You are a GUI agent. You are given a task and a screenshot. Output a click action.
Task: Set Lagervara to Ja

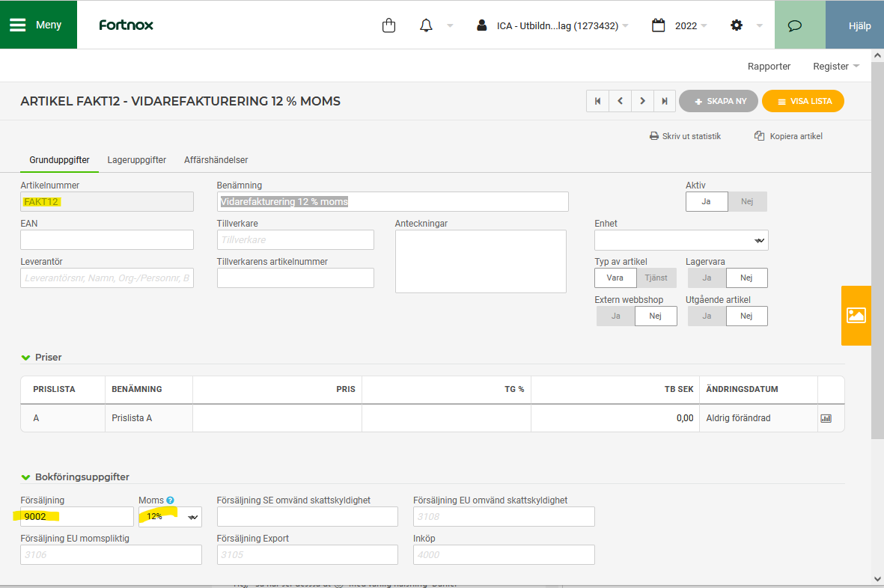(x=707, y=278)
